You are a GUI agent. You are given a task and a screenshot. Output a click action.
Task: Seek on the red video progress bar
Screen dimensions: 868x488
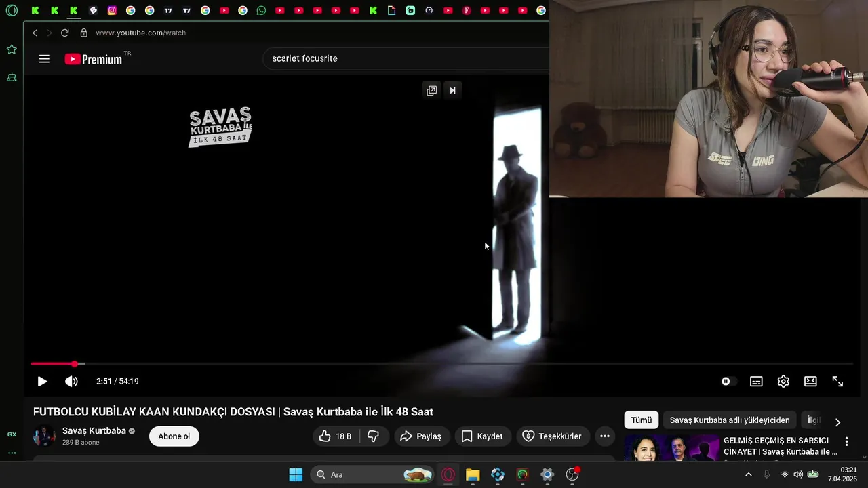[x=441, y=364]
